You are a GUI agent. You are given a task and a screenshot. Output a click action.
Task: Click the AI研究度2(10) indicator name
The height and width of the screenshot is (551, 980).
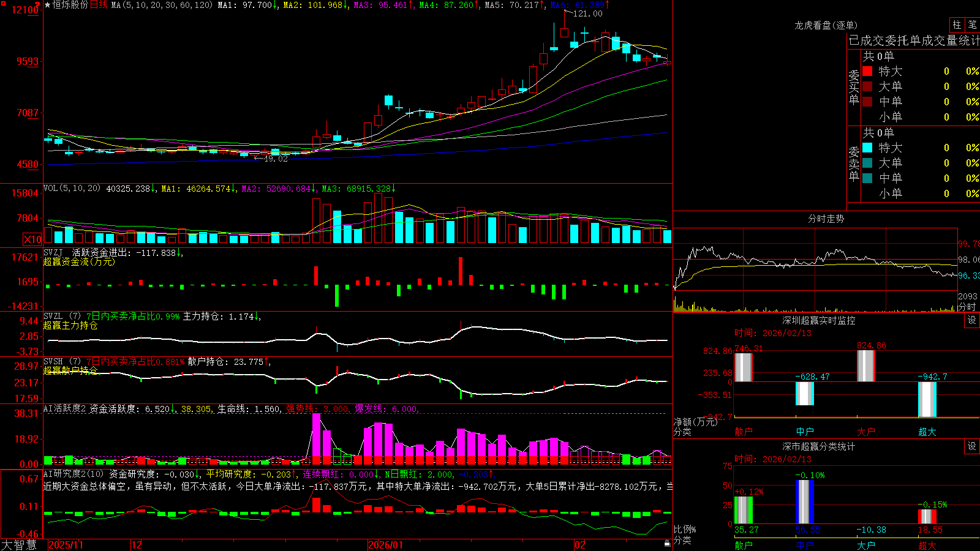[73, 474]
